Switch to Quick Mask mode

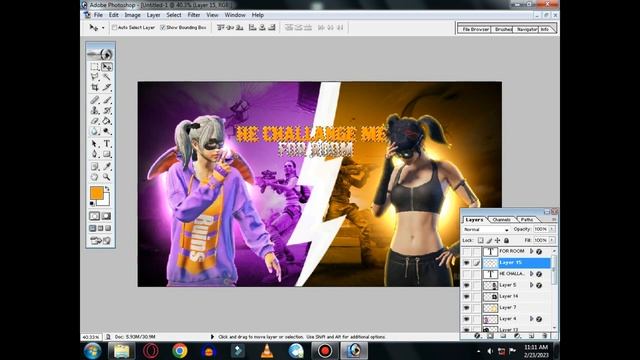point(106,216)
